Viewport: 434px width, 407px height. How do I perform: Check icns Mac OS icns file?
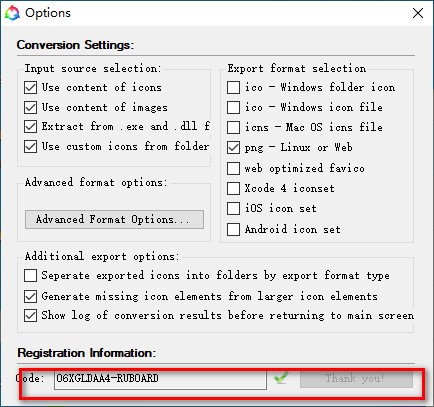(x=233, y=127)
